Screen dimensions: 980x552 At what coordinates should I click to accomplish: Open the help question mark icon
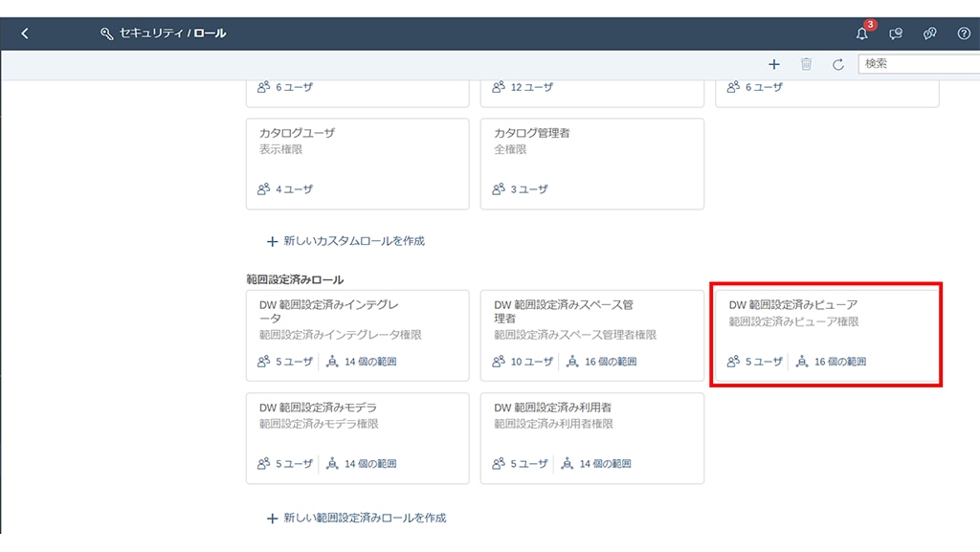tap(964, 33)
